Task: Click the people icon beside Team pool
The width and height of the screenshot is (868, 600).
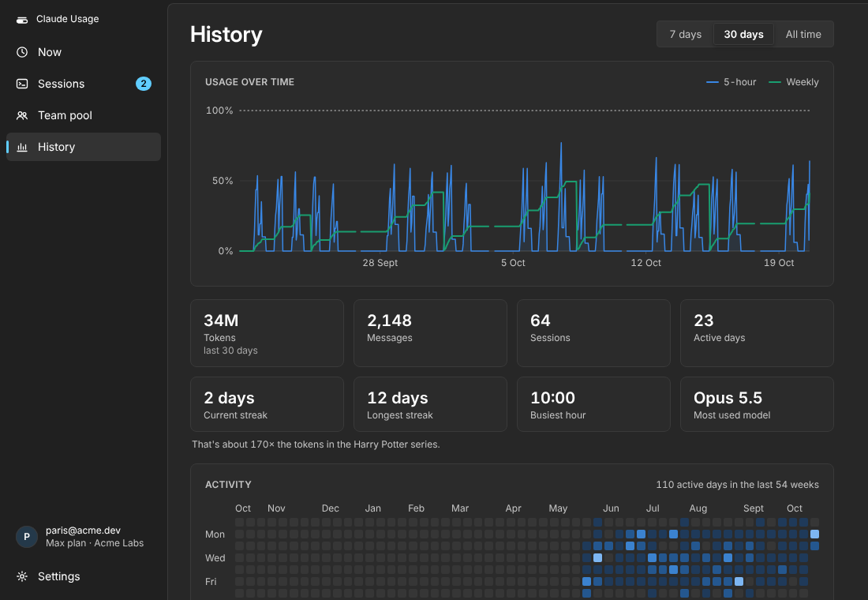Action: (x=22, y=115)
